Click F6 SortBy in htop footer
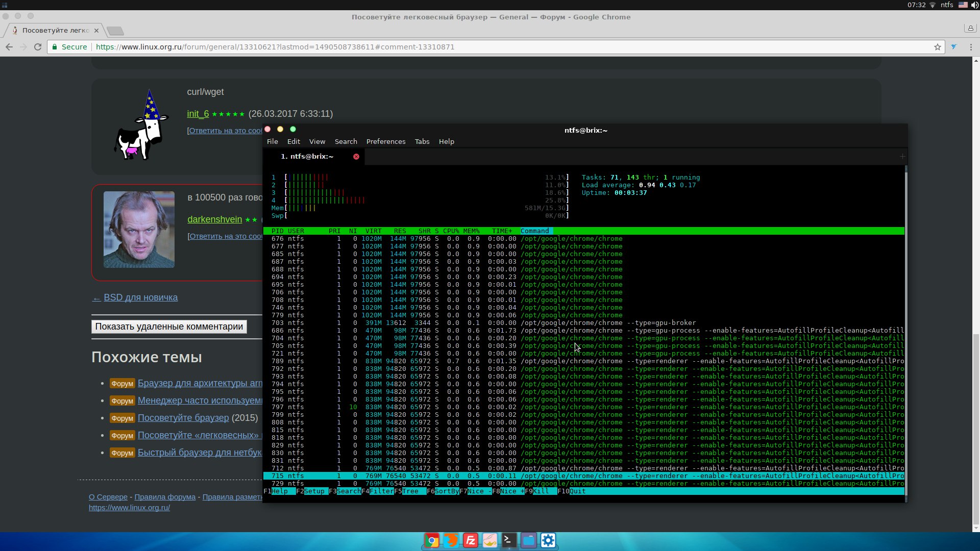980x551 pixels. pos(443,491)
